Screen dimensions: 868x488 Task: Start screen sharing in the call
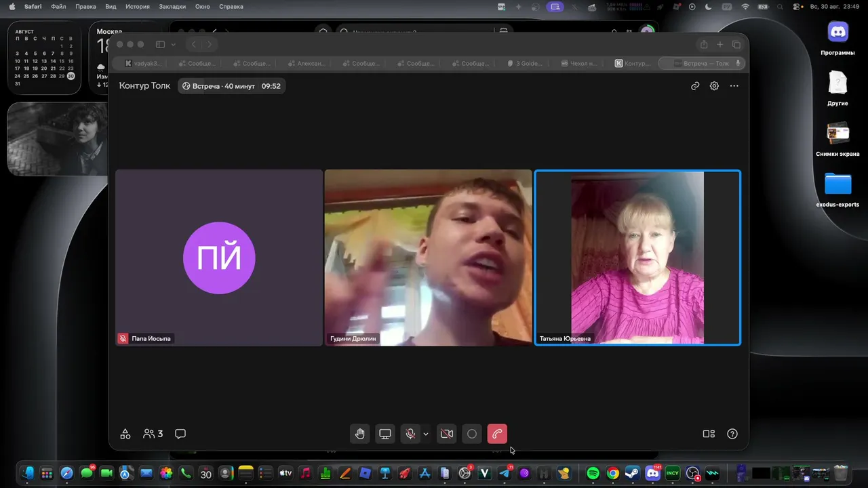pos(385,434)
